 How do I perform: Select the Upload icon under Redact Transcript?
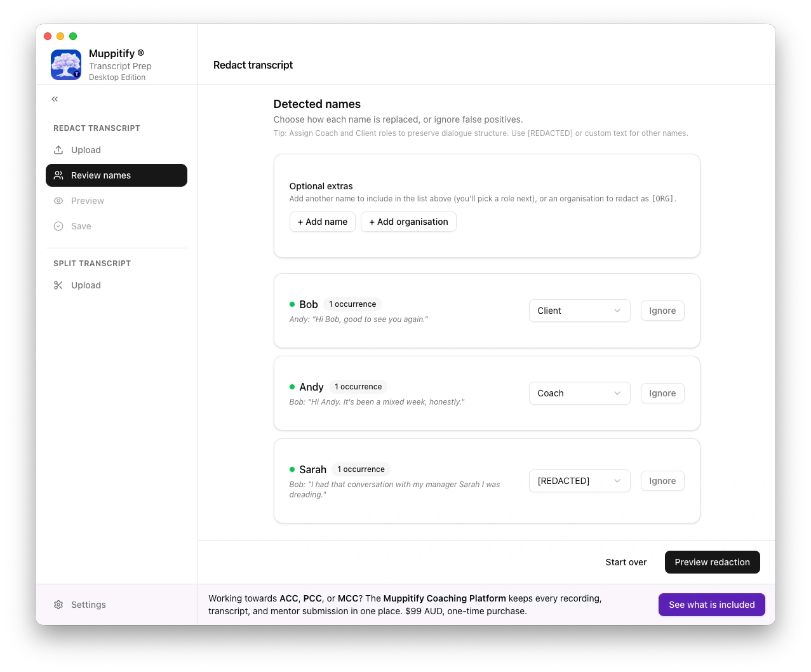pos(59,150)
